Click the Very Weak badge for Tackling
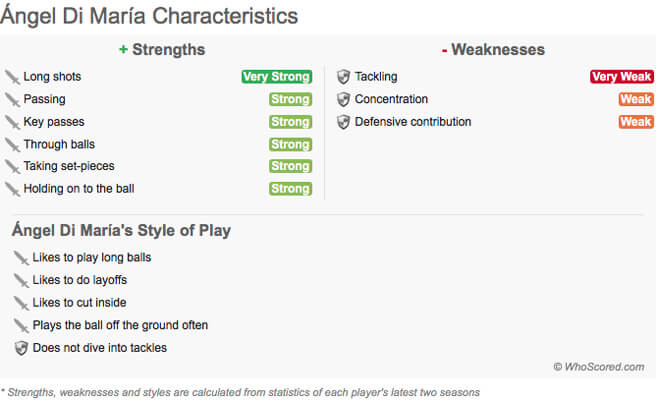Viewport: 658px width, 401px height. click(621, 77)
